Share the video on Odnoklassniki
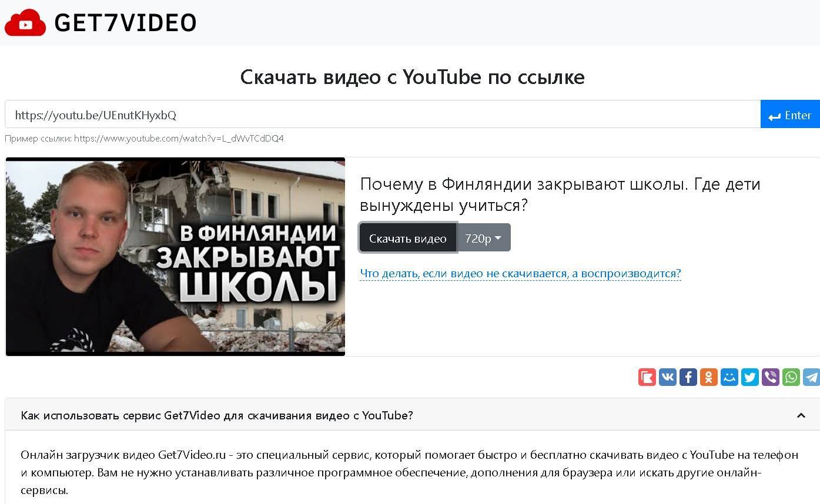 coord(709,377)
